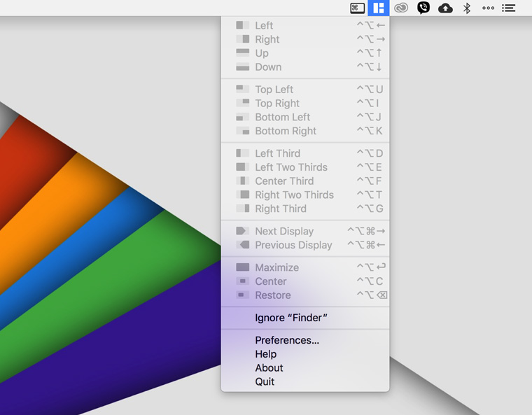Click the Restore window icon

tap(243, 295)
